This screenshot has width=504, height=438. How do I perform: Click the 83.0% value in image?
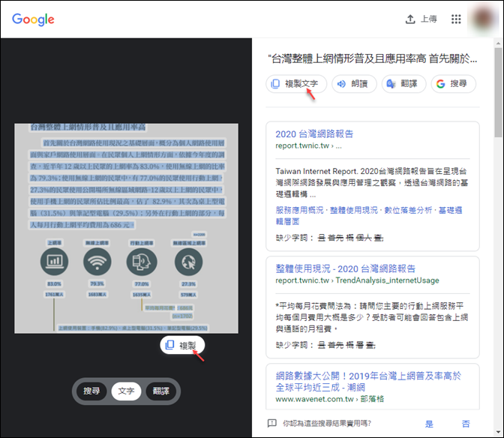click(x=54, y=283)
